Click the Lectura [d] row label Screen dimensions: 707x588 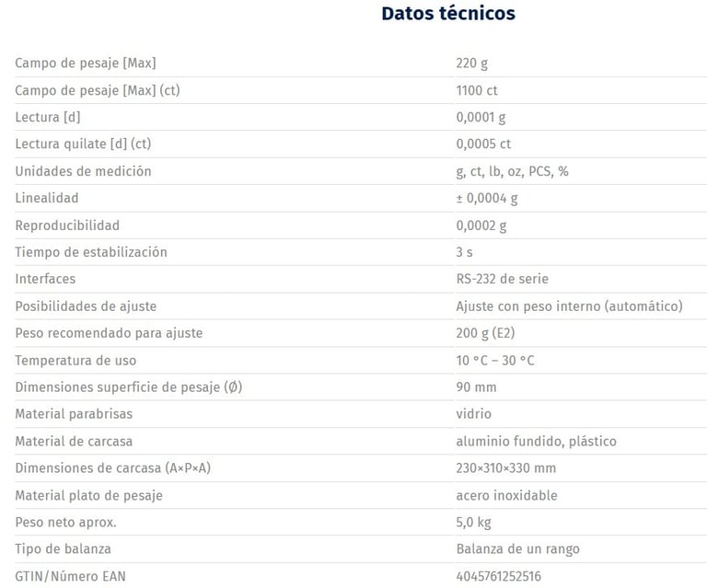(x=48, y=117)
